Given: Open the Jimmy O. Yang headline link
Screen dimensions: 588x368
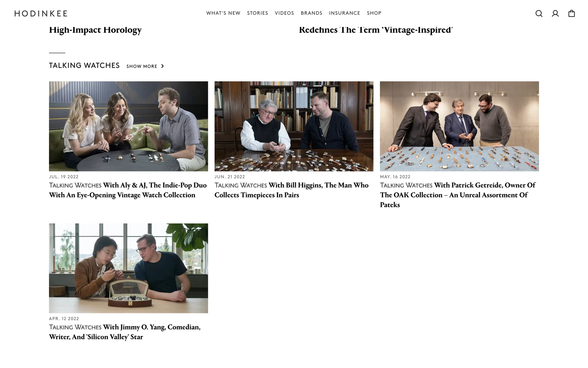Looking at the screenshot, I should (125, 332).
